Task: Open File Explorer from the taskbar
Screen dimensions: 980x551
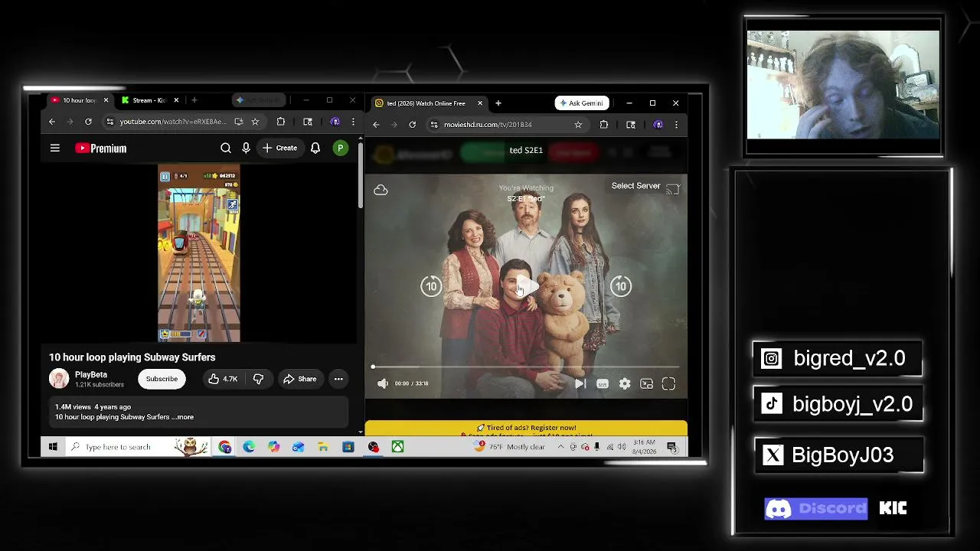Action: coord(323,447)
